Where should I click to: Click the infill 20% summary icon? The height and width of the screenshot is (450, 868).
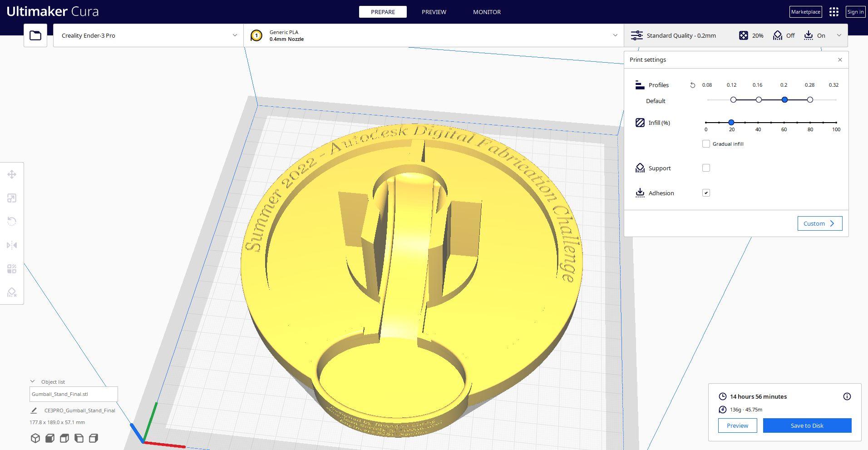click(744, 35)
